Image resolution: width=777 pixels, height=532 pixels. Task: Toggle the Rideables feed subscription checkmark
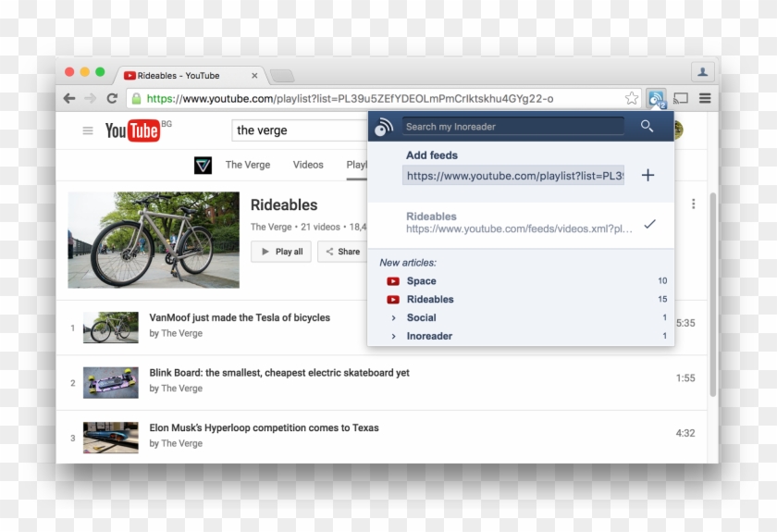click(x=649, y=223)
